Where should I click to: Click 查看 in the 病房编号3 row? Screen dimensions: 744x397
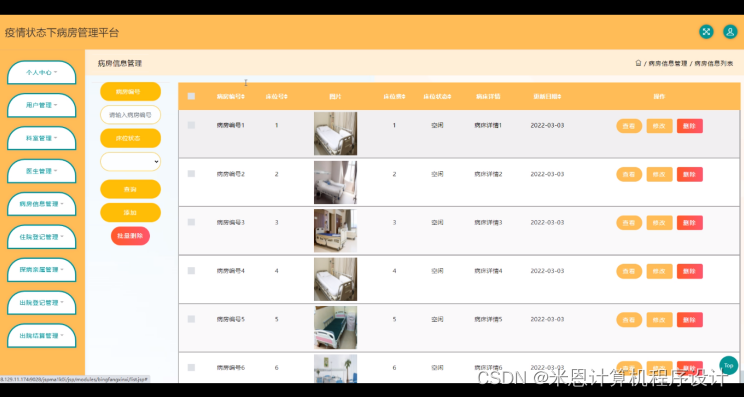tap(629, 223)
